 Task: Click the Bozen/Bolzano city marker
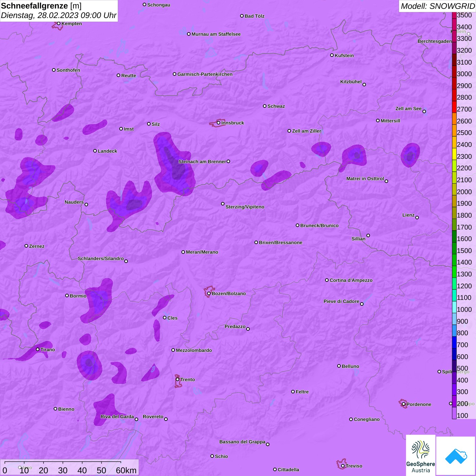click(209, 293)
